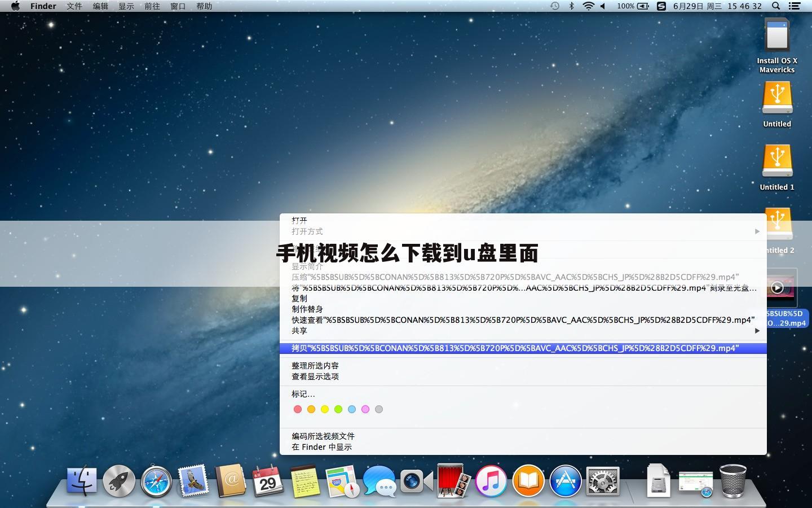Open yellow Notes app in Dock
The height and width of the screenshot is (508, 812).
tap(305, 481)
